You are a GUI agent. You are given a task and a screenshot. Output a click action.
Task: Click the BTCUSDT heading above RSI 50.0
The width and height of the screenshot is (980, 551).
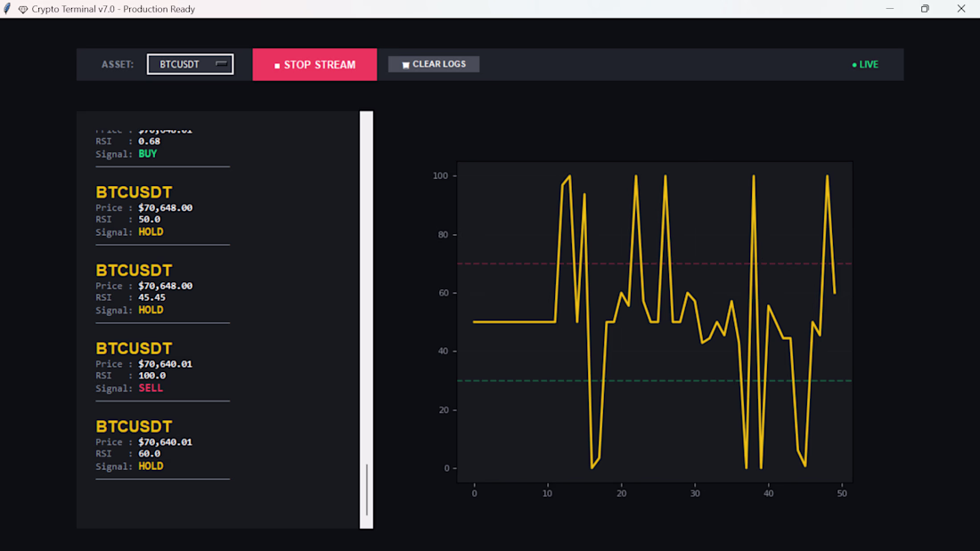134,191
